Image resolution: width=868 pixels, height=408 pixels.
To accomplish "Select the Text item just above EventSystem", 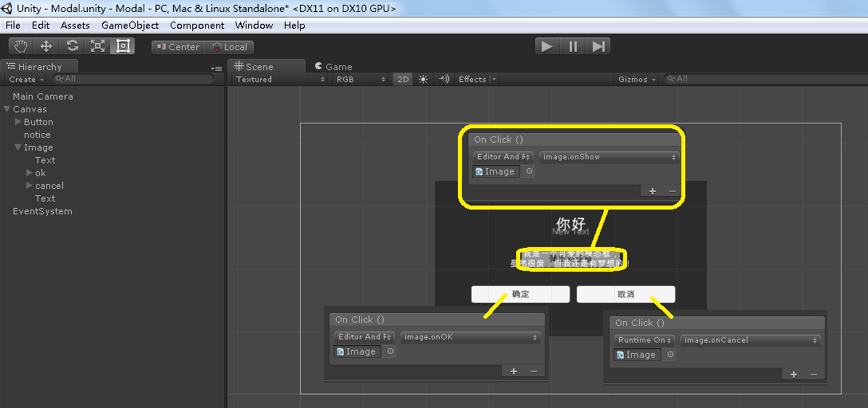I will (x=45, y=198).
